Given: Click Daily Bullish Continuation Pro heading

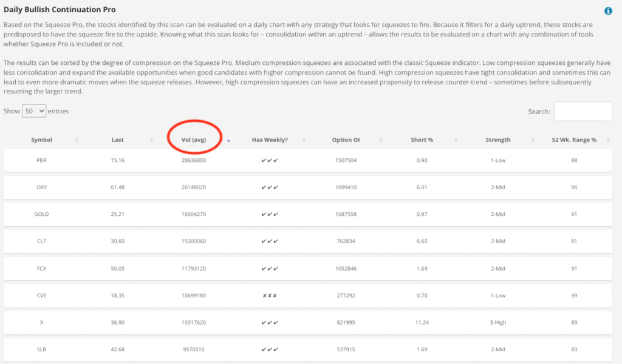Looking at the screenshot, I should 60,10.
